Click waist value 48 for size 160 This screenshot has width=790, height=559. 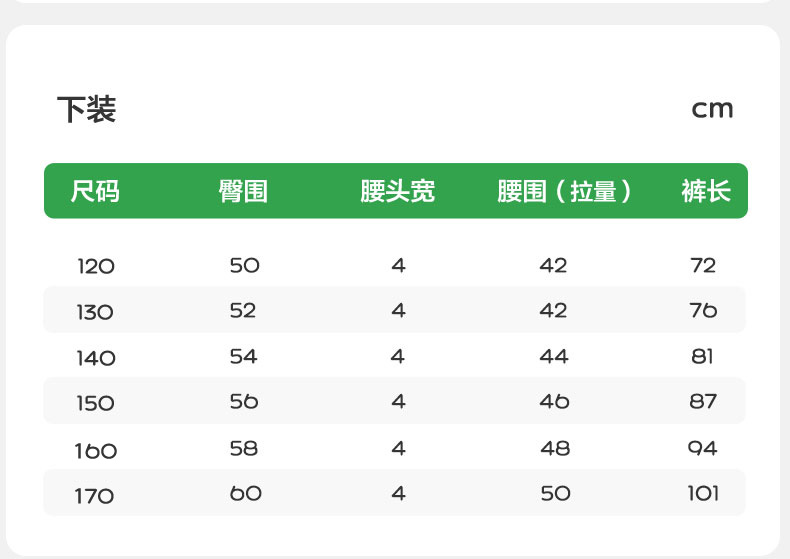point(554,448)
